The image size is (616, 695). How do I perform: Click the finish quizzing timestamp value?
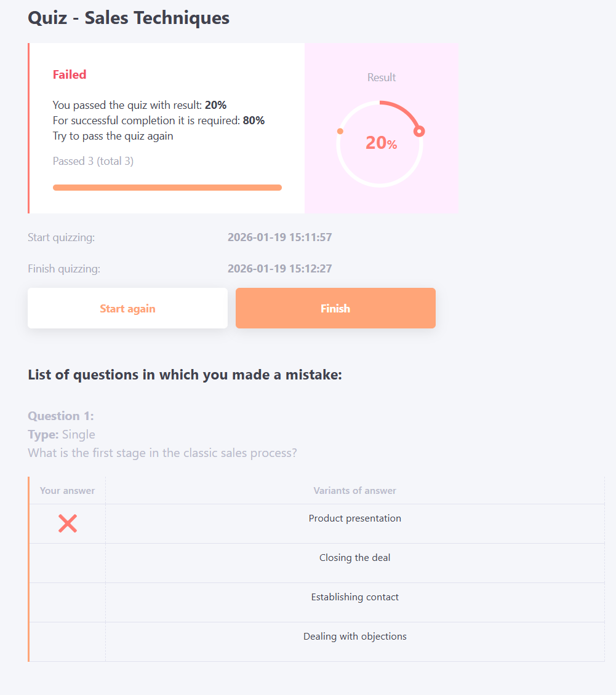tap(280, 269)
